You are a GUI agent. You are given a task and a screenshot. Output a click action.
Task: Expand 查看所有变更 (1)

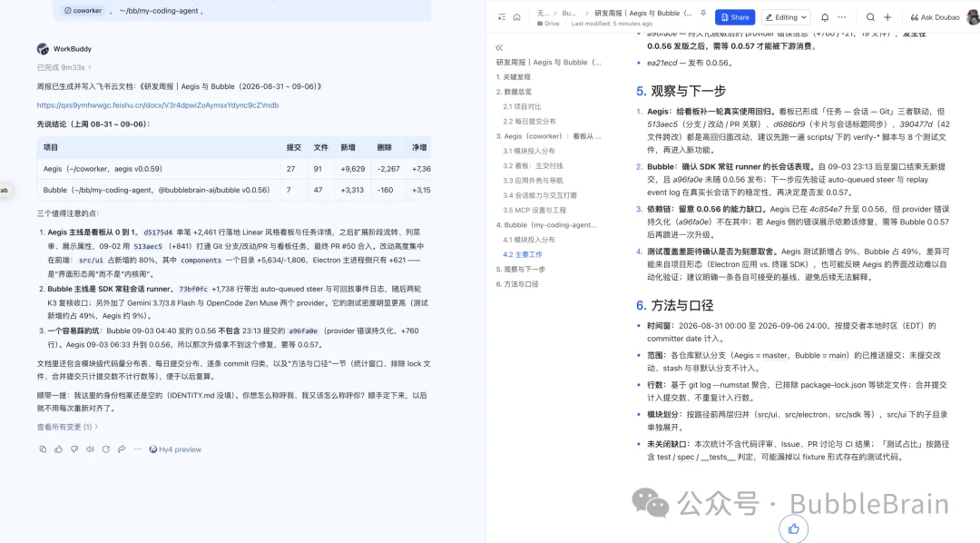(x=67, y=427)
